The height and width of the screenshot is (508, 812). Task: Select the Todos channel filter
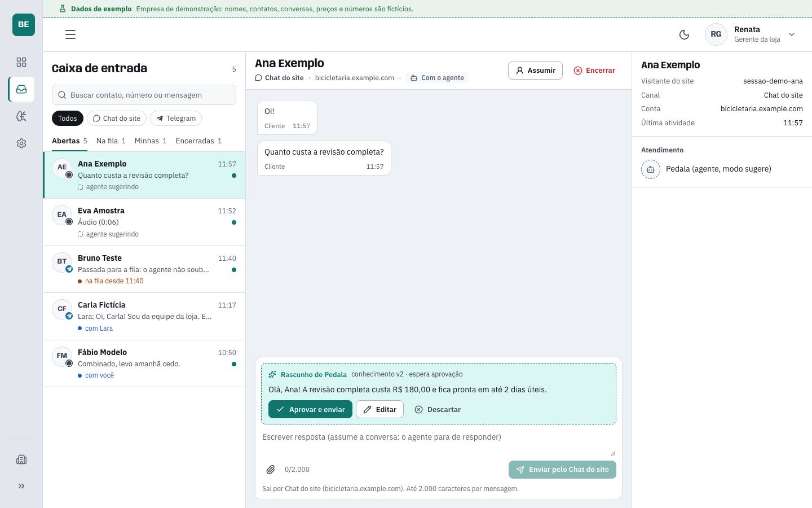[x=68, y=119]
